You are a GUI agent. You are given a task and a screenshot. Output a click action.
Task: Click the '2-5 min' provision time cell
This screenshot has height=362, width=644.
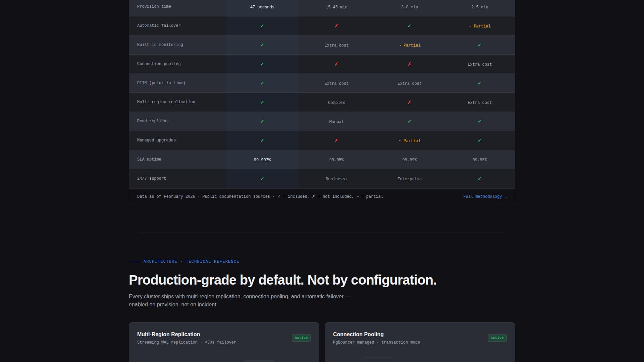tap(480, 7)
